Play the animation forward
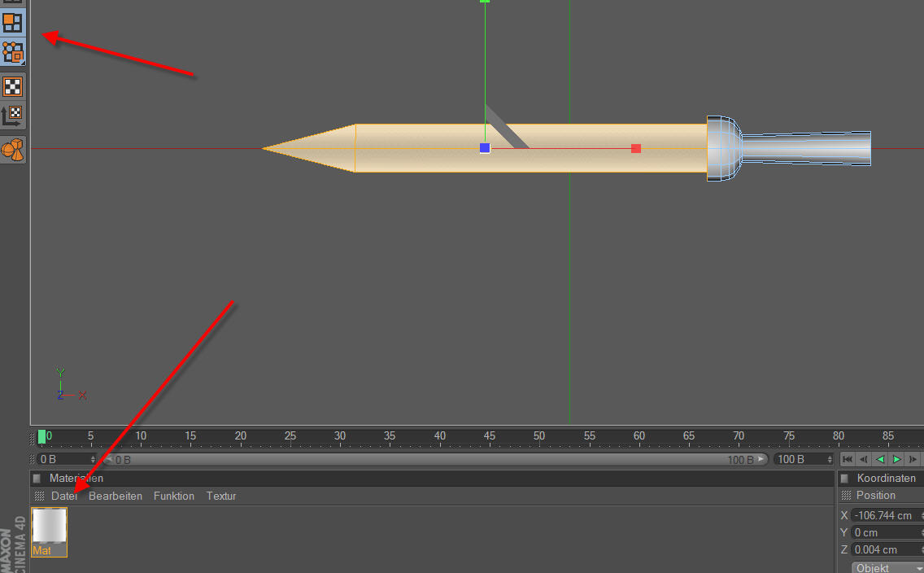Screen dimensions: 924x573 click(x=896, y=459)
